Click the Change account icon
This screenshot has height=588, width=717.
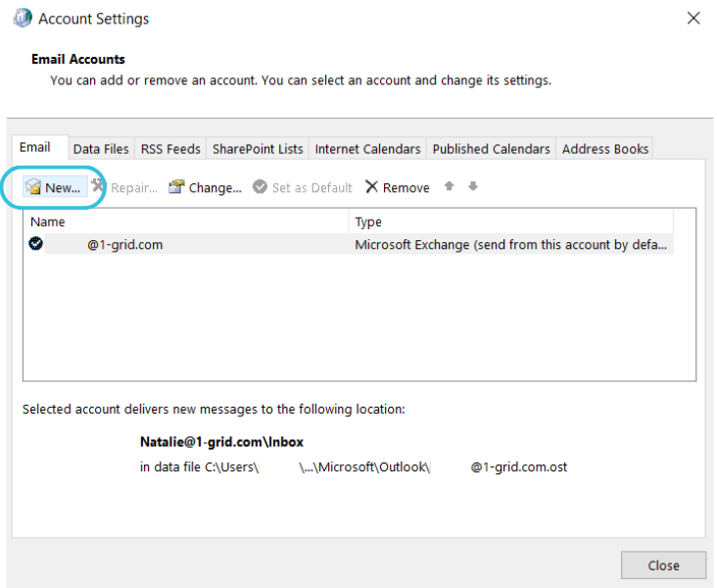pyautogui.click(x=176, y=187)
